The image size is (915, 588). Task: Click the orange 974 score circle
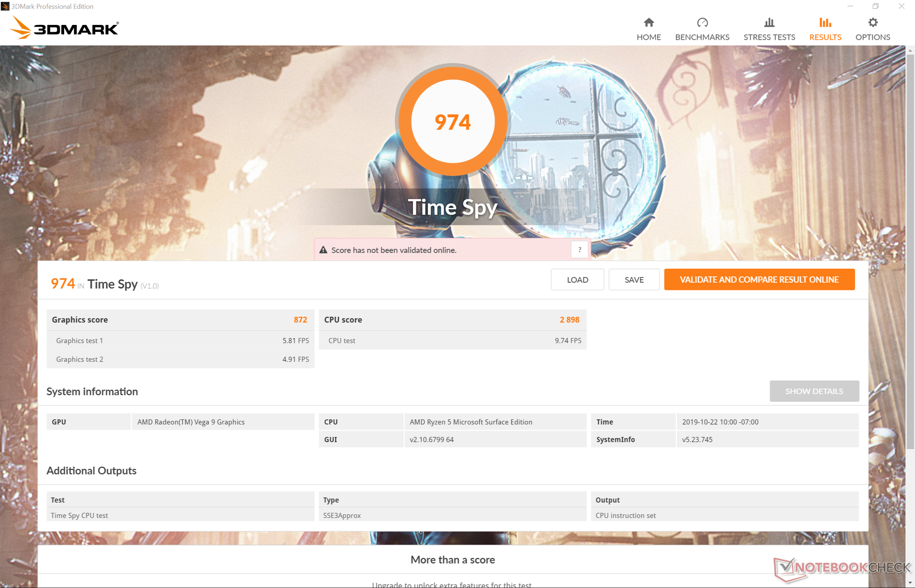(452, 122)
